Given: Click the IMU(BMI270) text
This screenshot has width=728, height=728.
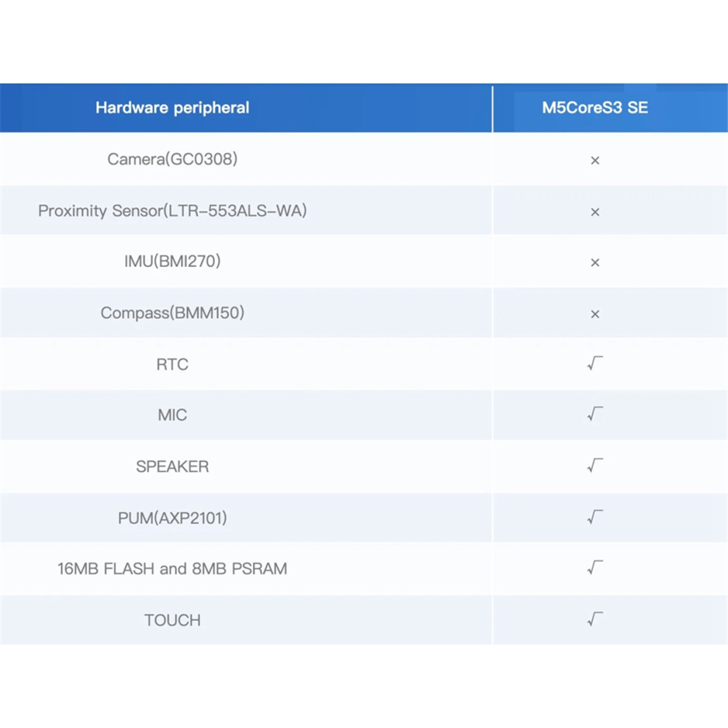Looking at the screenshot, I should pos(172,261).
